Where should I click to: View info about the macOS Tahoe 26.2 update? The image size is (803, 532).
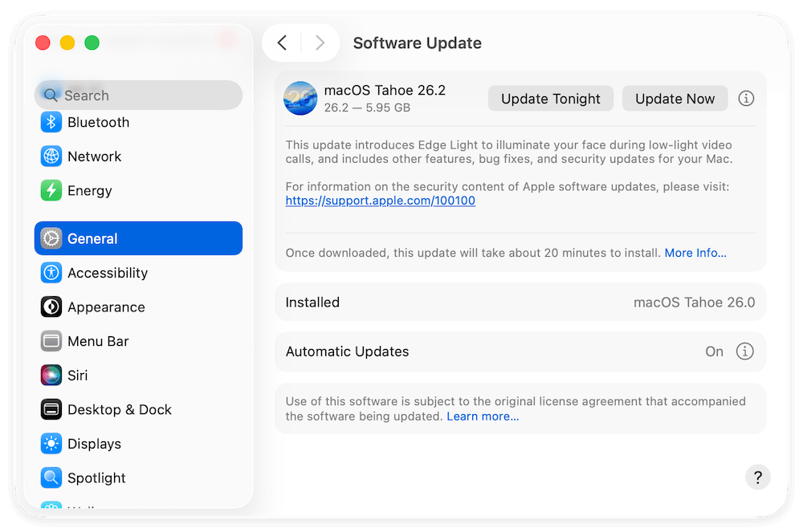745,98
